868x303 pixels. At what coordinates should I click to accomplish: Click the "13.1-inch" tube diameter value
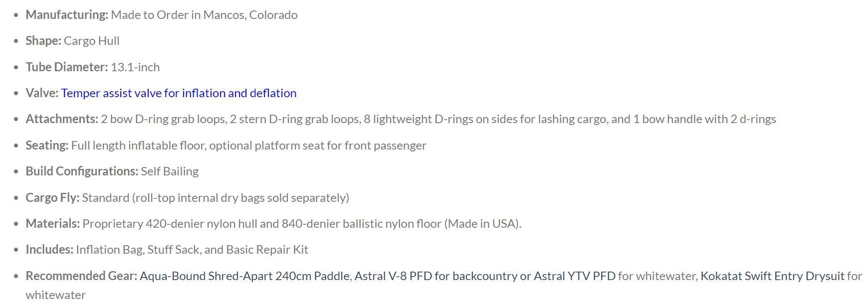click(x=135, y=67)
